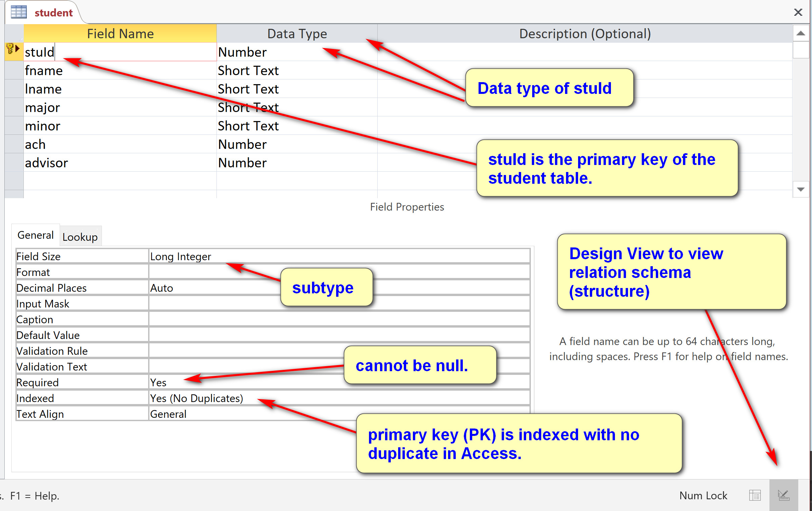812x511 pixels.
Task: Click the row selector for fname
Action: point(14,70)
